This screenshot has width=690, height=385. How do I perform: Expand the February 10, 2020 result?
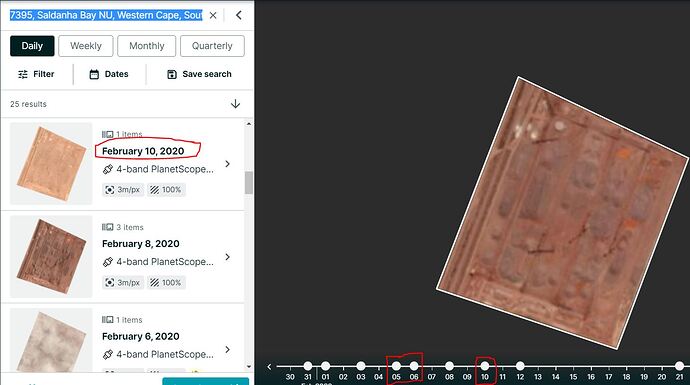[228, 164]
